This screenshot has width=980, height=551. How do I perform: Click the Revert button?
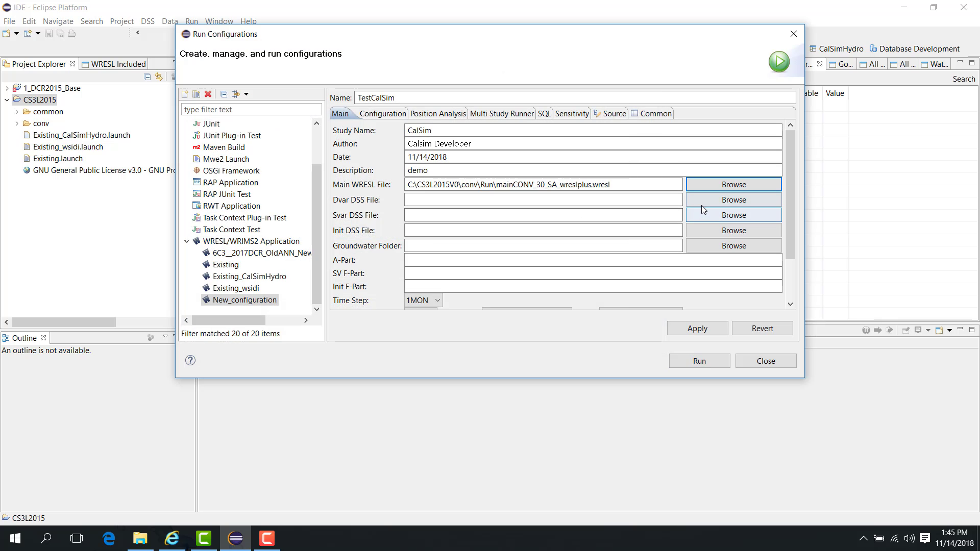[x=762, y=328]
